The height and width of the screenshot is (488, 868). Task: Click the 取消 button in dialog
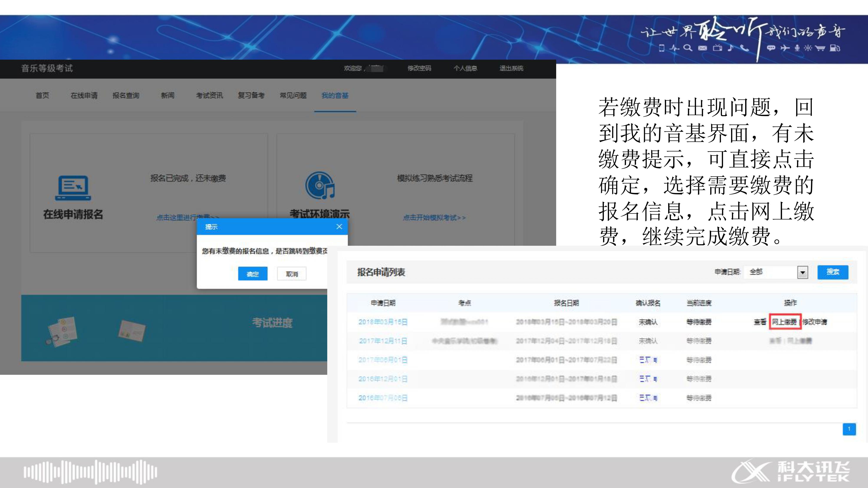coord(292,274)
